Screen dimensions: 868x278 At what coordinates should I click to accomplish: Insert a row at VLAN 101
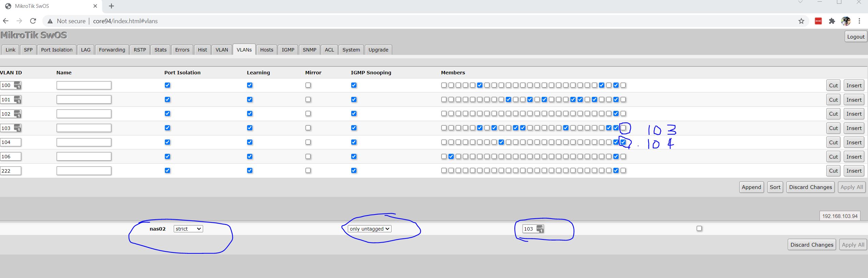854,100
